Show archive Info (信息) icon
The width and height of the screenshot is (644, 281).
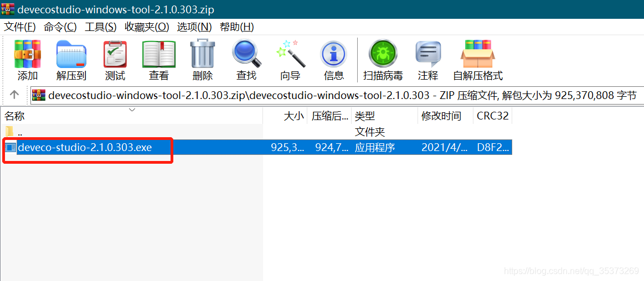point(333,54)
